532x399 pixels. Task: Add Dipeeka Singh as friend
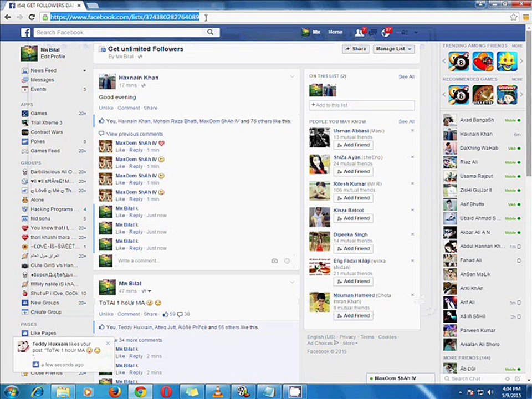pos(353,248)
